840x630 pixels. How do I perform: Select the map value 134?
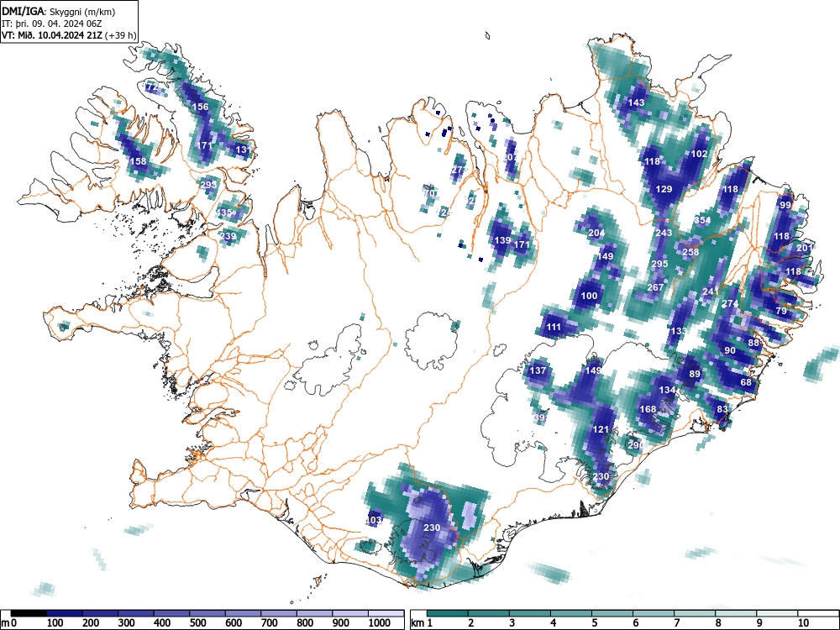(668, 390)
